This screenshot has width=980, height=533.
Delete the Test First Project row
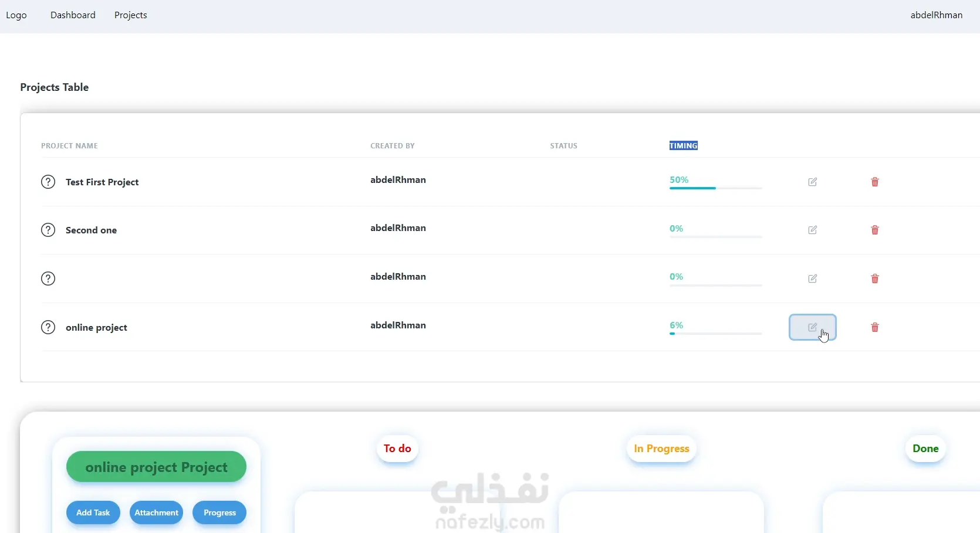(x=875, y=182)
